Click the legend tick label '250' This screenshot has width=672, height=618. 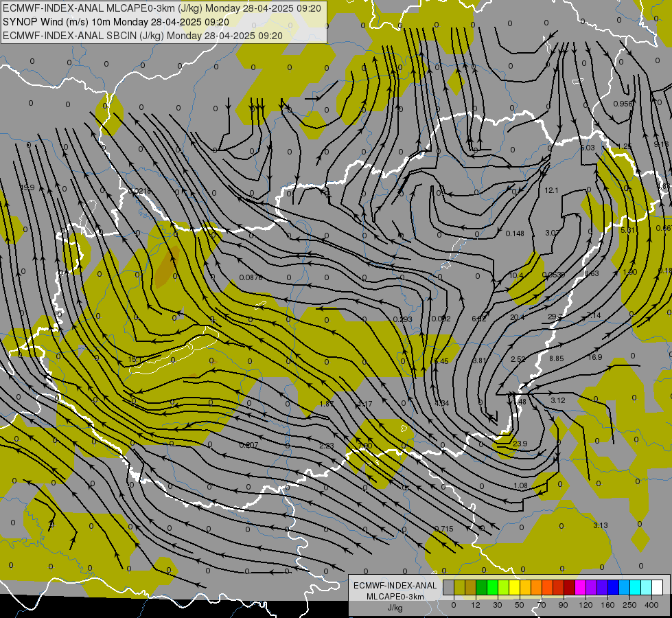[x=629, y=605]
